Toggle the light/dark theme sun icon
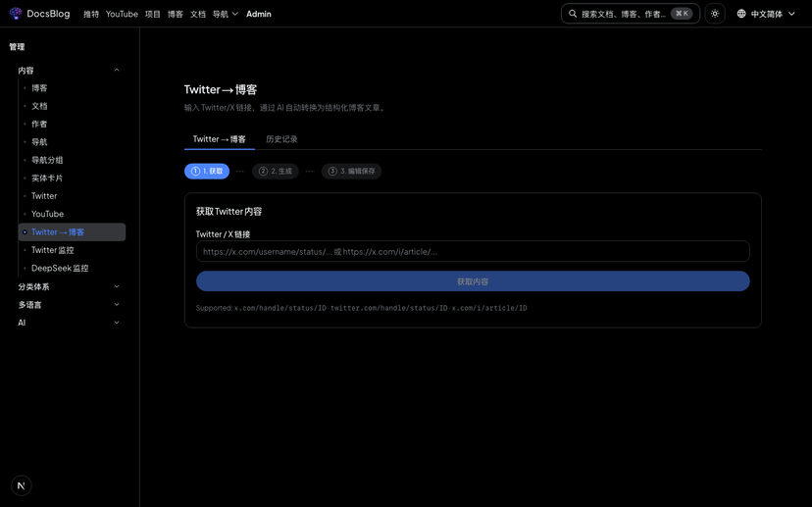This screenshot has width=812, height=507. click(715, 14)
